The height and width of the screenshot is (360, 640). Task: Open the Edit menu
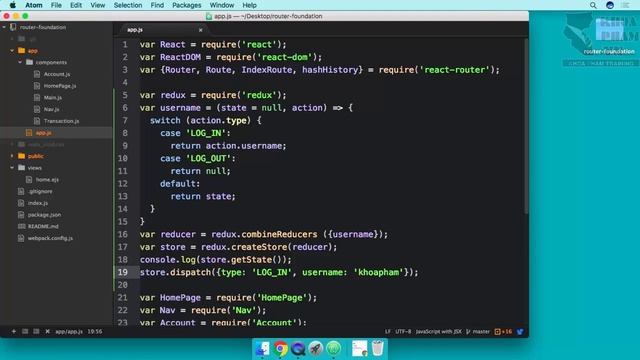76,5
